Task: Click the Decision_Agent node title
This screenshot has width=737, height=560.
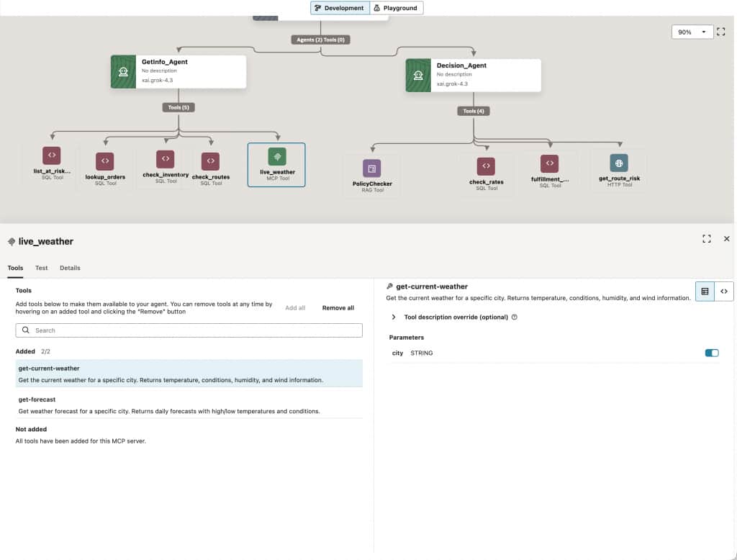Action: [x=461, y=66]
